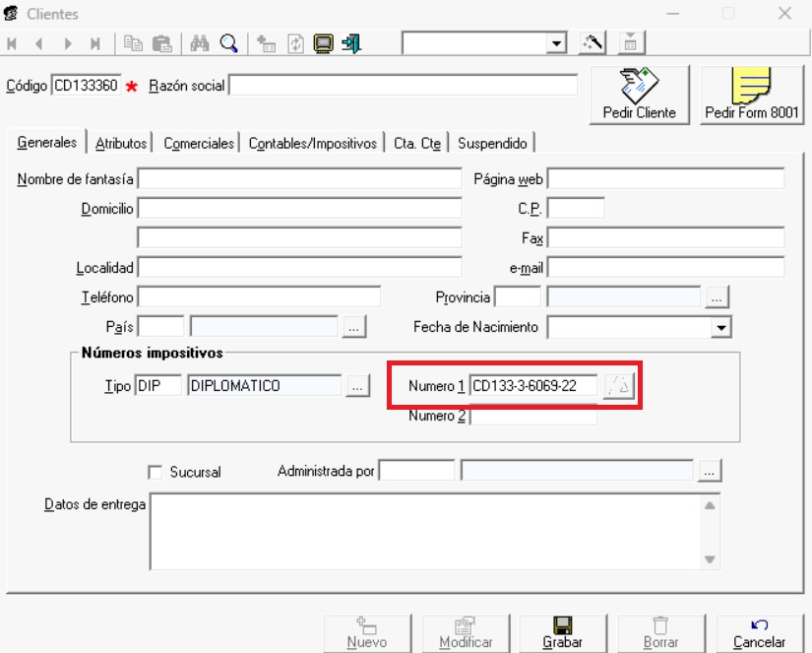The width and height of the screenshot is (812, 653).
Task: Open the Contables/Impositivos tab
Action: (312, 144)
